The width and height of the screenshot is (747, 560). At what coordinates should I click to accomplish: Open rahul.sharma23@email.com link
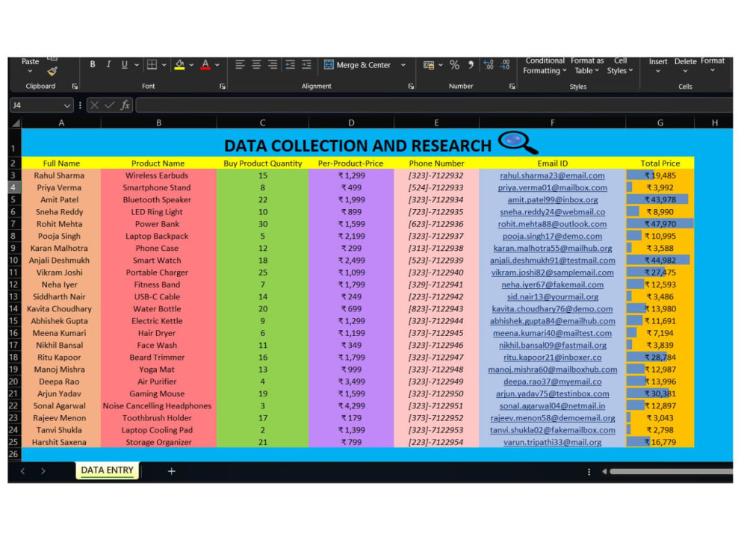coord(552,175)
